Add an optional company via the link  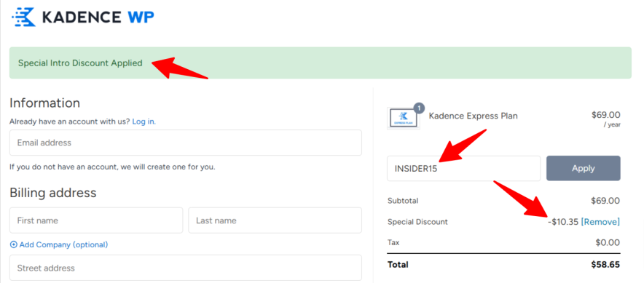(63, 245)
